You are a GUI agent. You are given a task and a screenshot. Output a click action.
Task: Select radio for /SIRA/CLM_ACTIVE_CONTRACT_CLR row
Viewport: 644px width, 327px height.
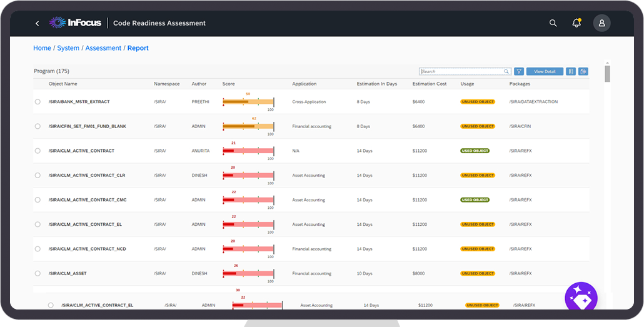pos(38,176)
